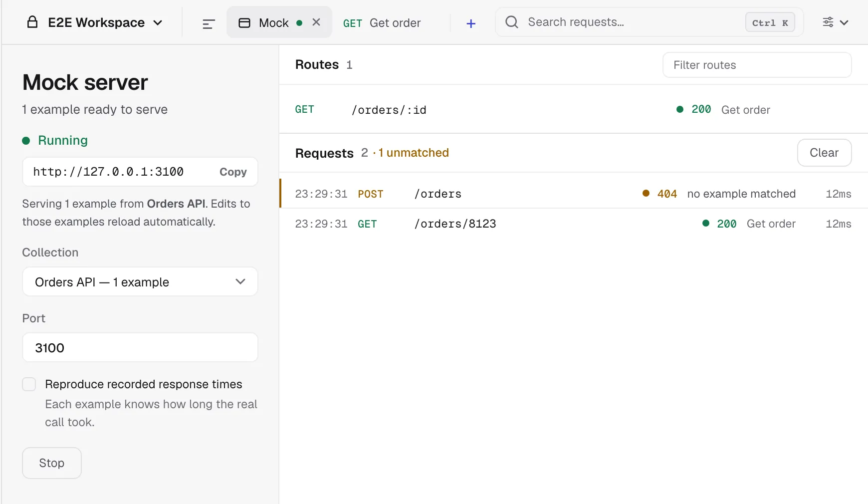The width and height of the screenshot is (868, 504).
Task: Focus the Filter routes field
Action: tap(757, 65)
